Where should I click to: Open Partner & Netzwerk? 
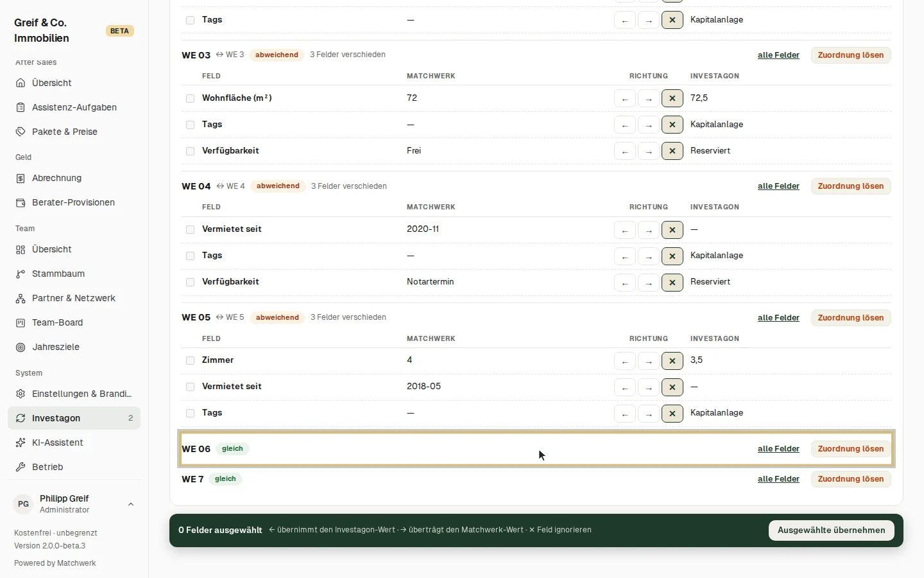(x=74, y=298)
